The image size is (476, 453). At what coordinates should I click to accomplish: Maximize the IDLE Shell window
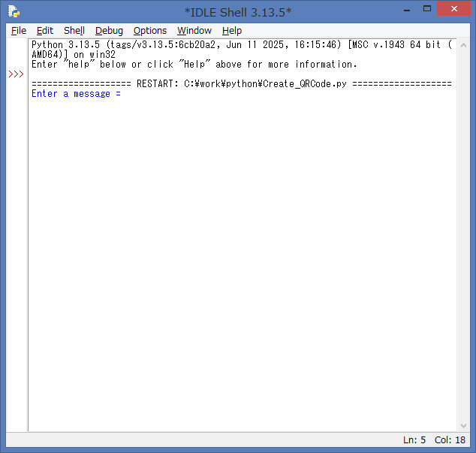427,9
